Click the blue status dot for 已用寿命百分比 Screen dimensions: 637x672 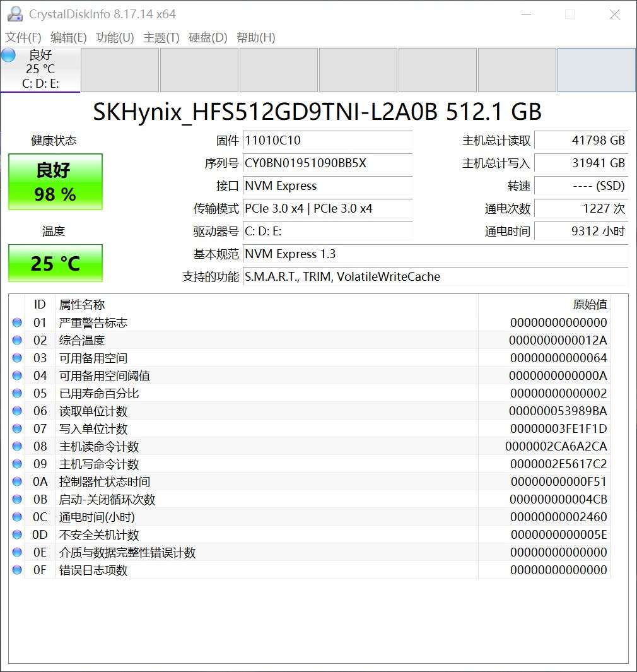17,394
